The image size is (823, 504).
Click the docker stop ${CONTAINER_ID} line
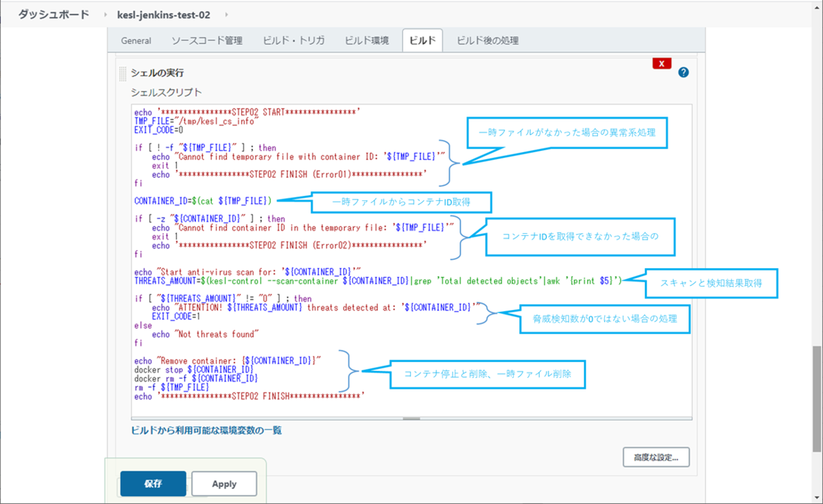pyautogui.click(x=195, y=370)
